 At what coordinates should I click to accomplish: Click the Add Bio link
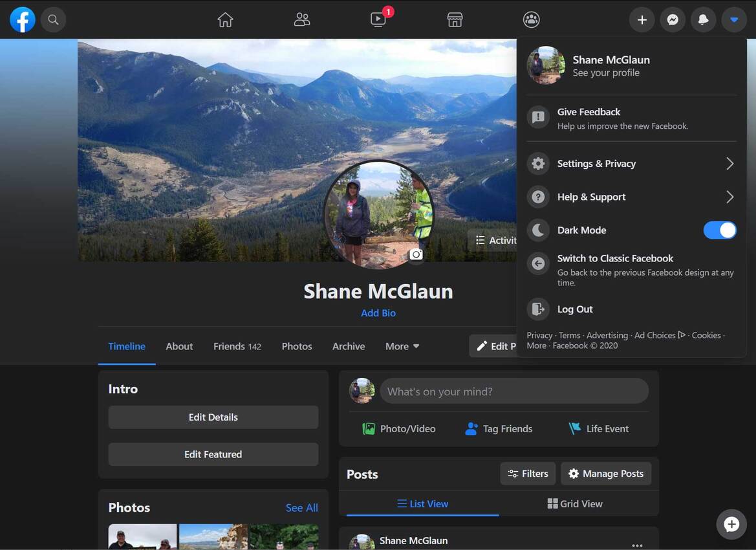coord(378,313)
